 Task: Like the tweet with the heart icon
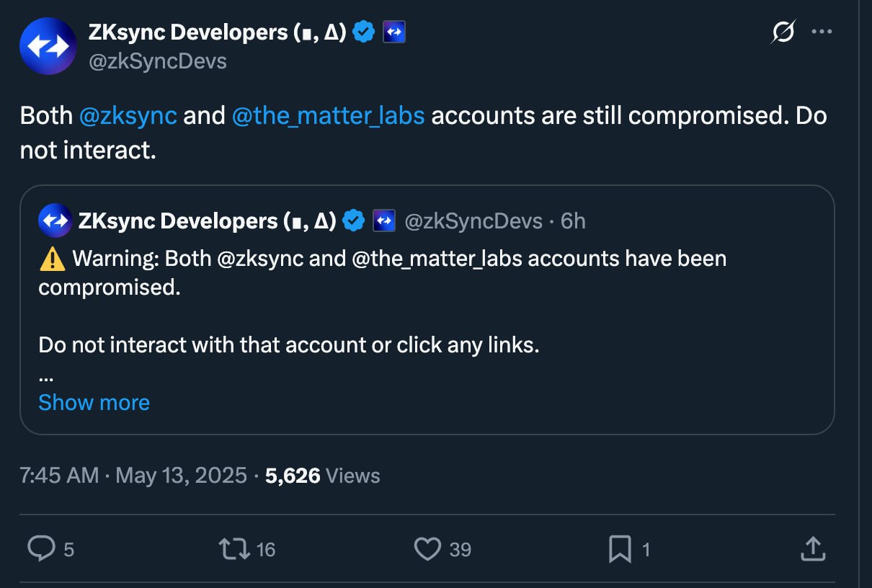coord(427,549)
